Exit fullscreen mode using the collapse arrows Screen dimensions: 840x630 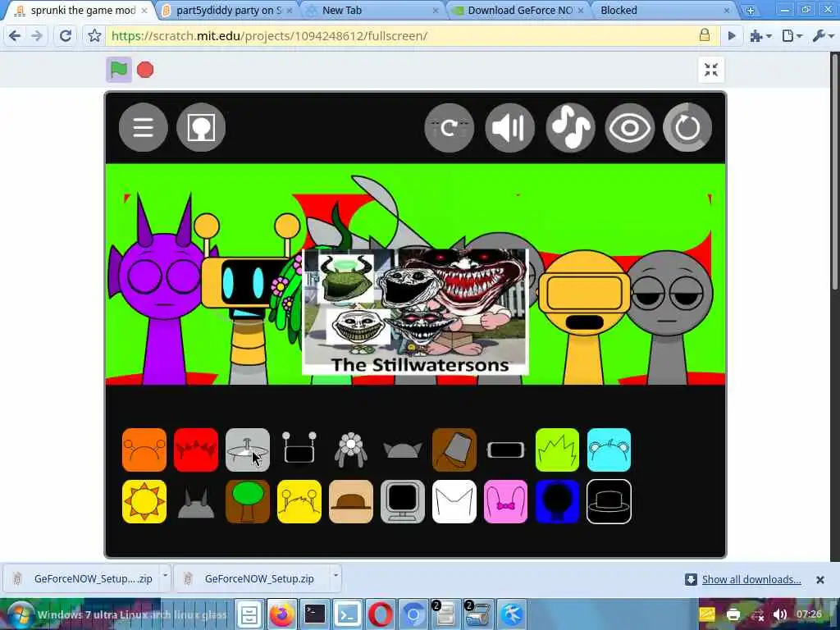point(711,70)
